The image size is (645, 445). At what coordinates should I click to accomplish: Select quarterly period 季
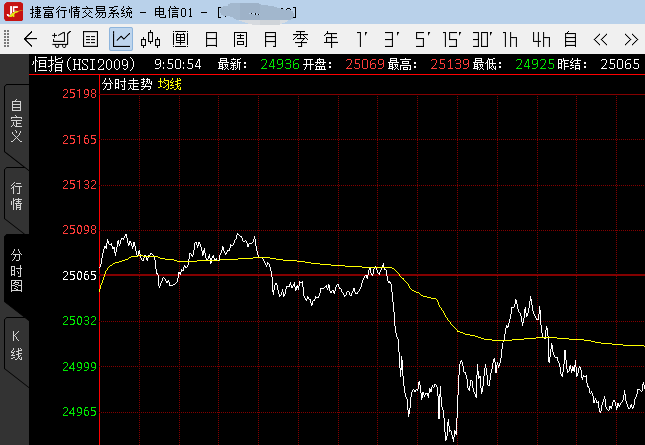(x=301, y=40)
